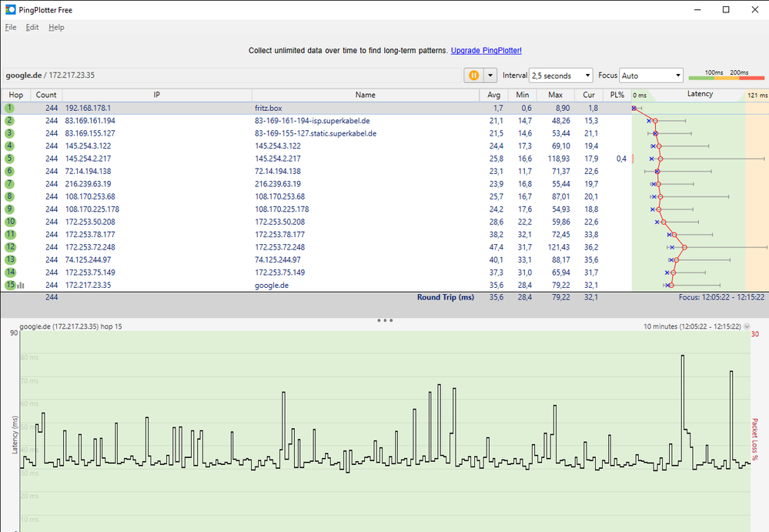The width and height of the screenshot is (769, 532).
Task: Select hop 2 green circle icon
Action: tap(10, 121)
